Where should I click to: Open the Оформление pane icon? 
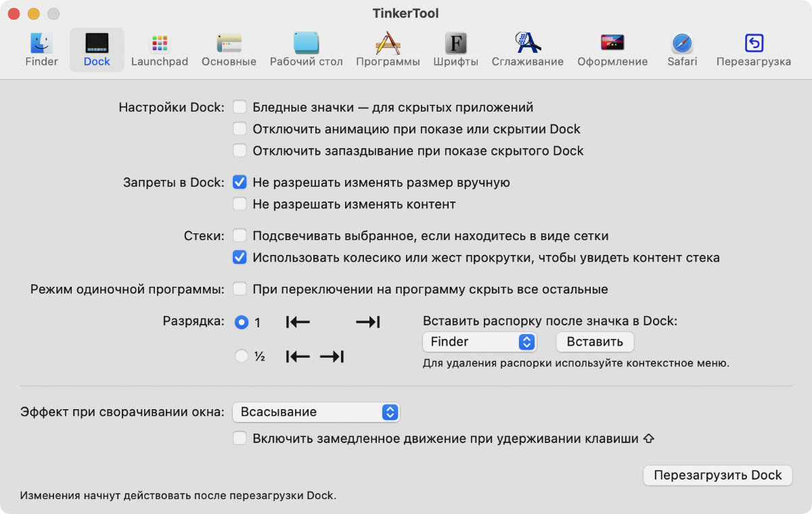(612, 44)
